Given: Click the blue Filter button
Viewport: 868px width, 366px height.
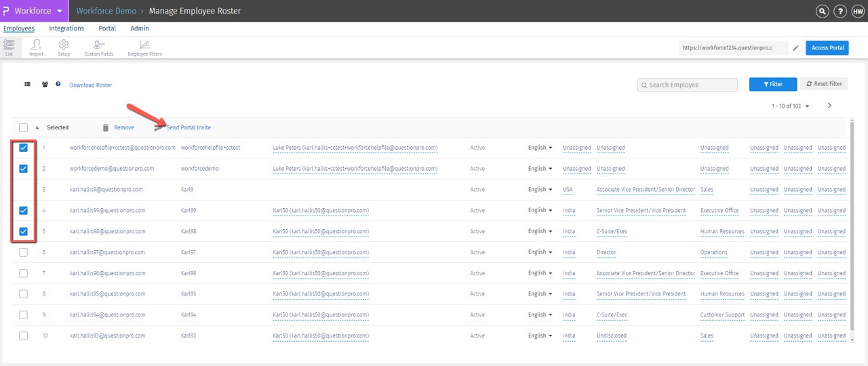Looking at the screenshot, I should [773, 84].
